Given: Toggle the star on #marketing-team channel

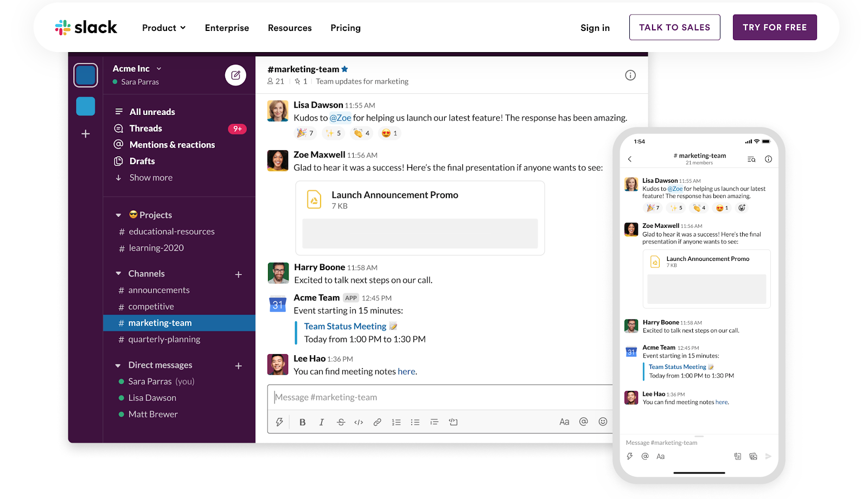Looking at the screenshot, I should 344,69.
